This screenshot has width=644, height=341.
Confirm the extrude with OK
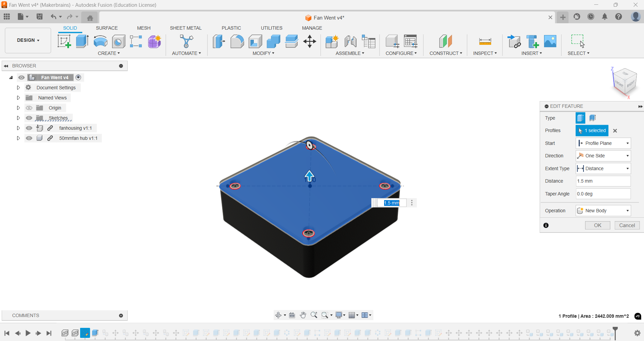(x=598, y=225)
